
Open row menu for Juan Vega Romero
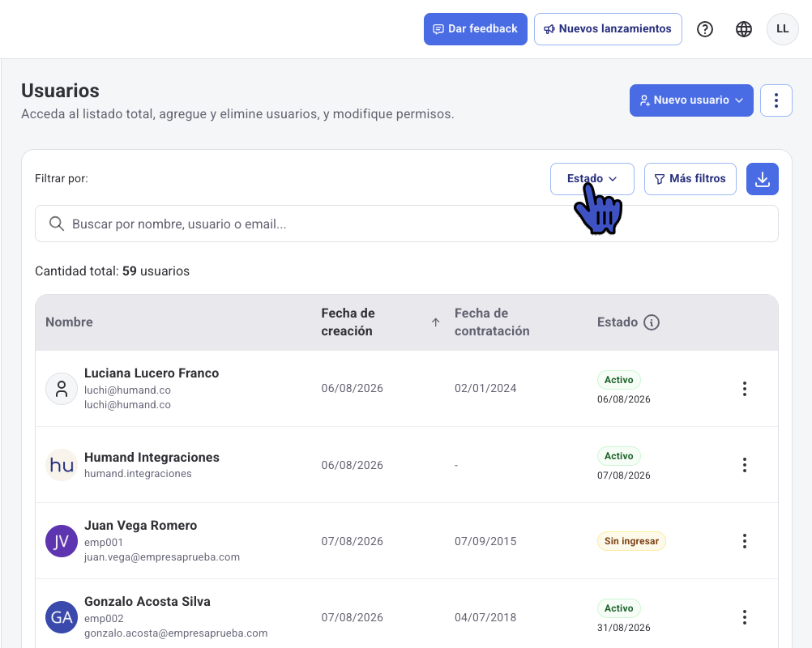(744, 541)
